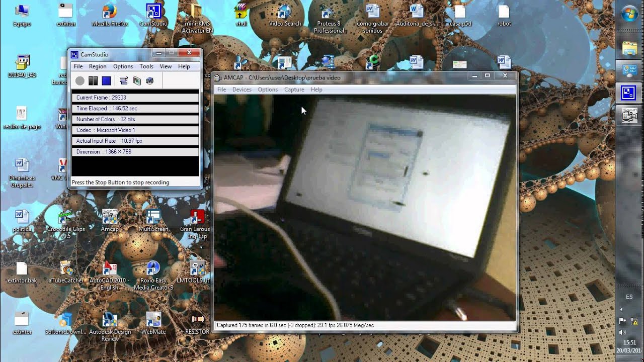Click the volume speaker tray icon
The height and width of the screenshot is (362, 644).
[x=623, y=332]
